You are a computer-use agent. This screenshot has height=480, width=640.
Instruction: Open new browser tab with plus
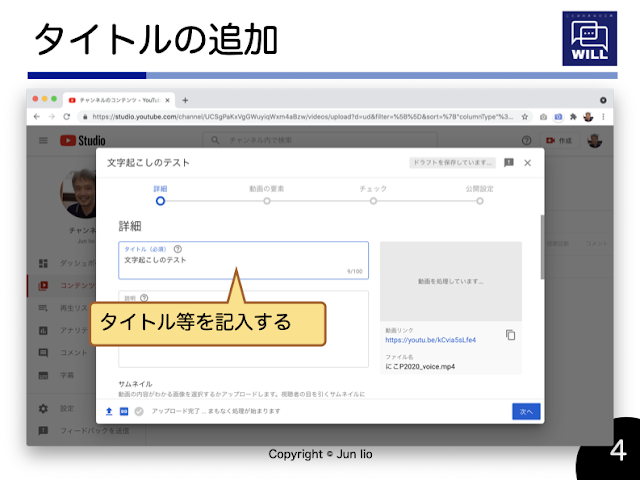185,100
